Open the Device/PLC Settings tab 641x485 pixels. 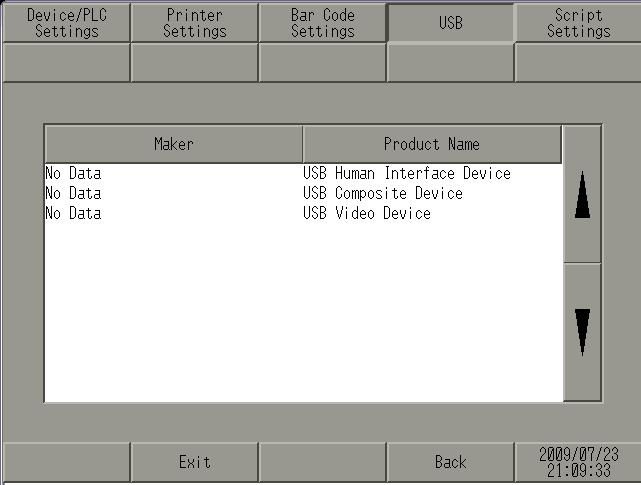click(66, 23)
